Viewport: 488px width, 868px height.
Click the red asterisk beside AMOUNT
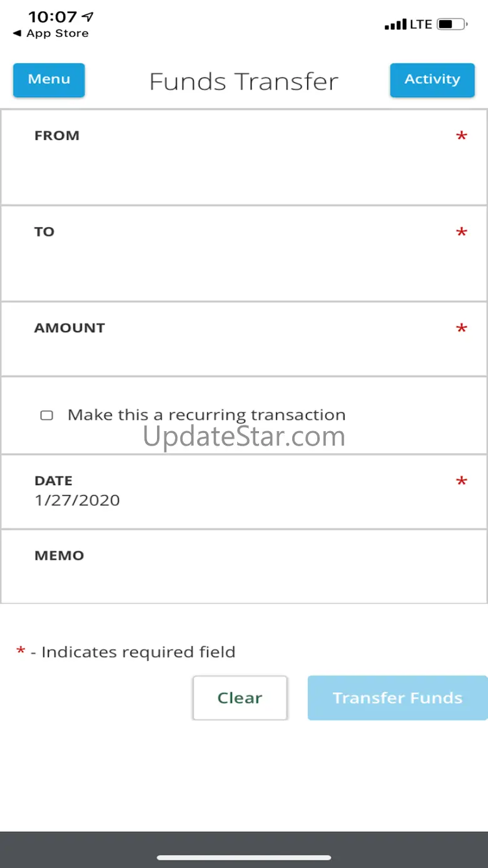pyautogui.click(x=462, y=329)
